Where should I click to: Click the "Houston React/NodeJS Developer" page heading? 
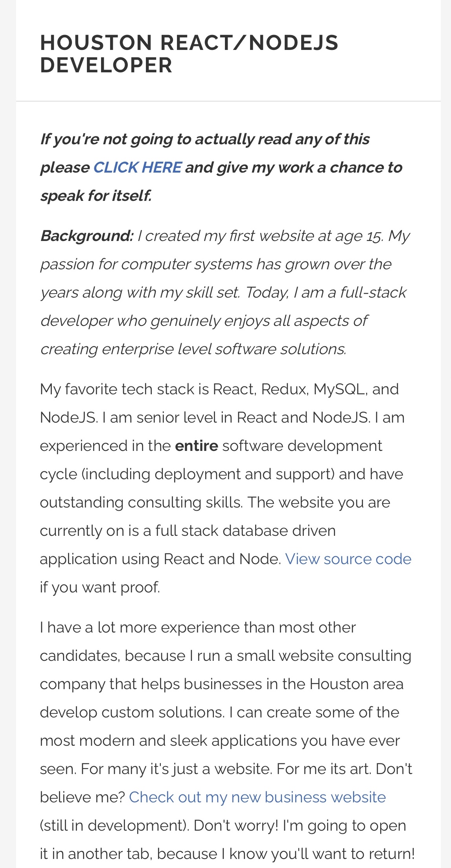189,54
